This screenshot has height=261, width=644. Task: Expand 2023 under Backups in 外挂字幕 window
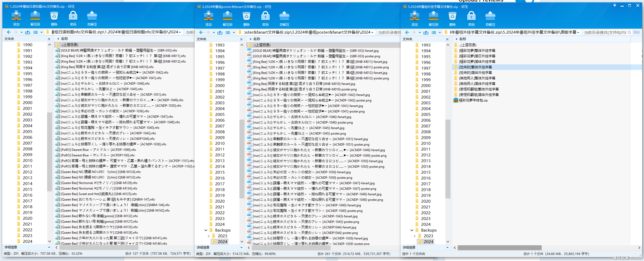pos(415,236)
